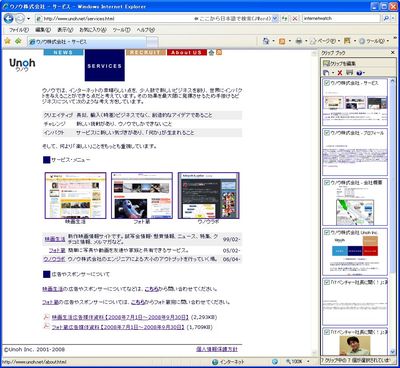Click the red X delete clip icon
Viewport: 400px width, 368px height.
(340, 73)
